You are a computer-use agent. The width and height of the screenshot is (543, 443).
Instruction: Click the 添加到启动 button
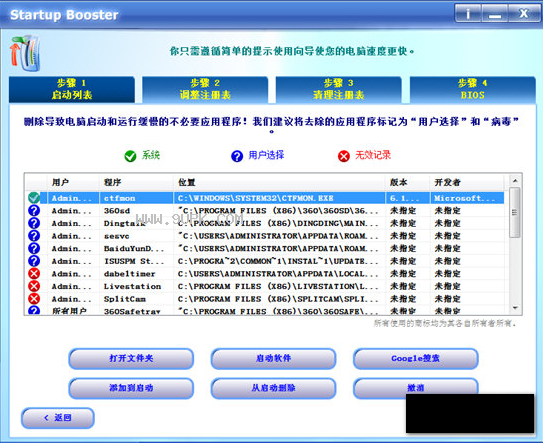click(x=131, y=388)
